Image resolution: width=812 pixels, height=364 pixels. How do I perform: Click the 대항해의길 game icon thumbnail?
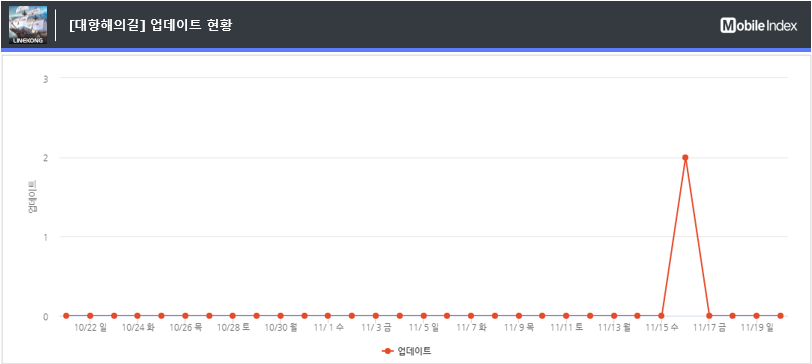point(28,25)
